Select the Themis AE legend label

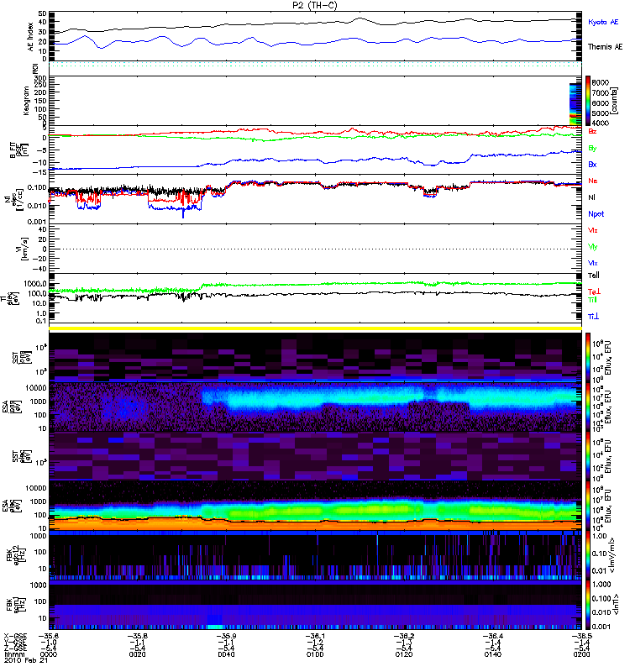[x=605, y=47]
